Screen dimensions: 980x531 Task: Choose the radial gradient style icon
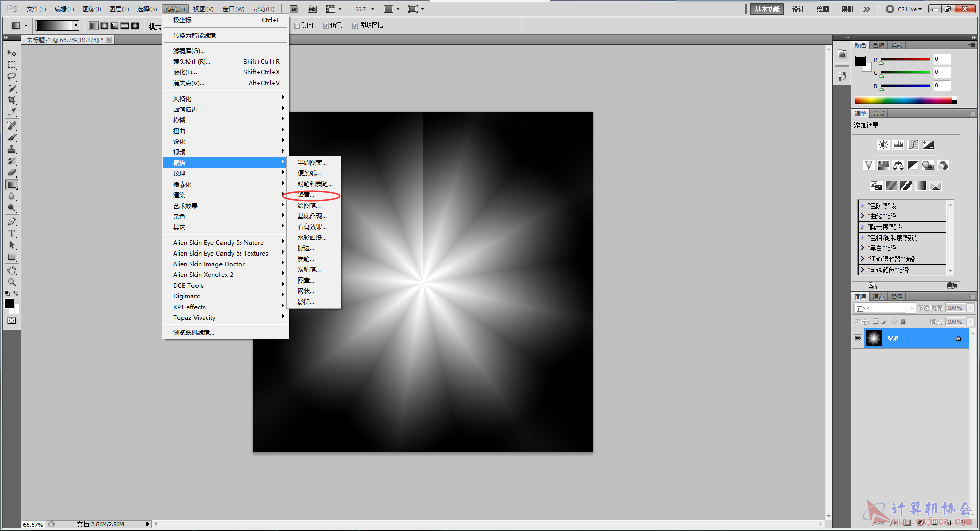(104, 26)
